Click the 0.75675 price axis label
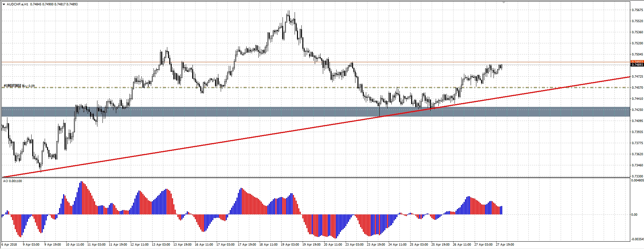This screenshot has width=644, height=249. pos(637,10)
